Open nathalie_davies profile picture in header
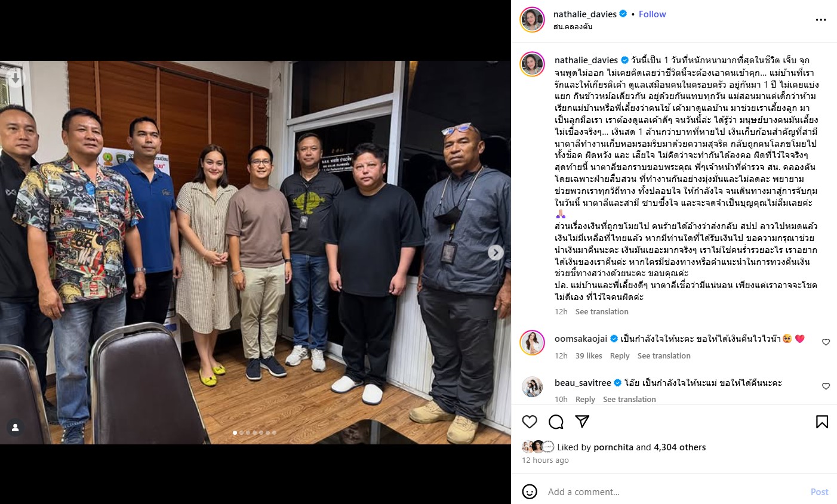 (x=532, y=20)
